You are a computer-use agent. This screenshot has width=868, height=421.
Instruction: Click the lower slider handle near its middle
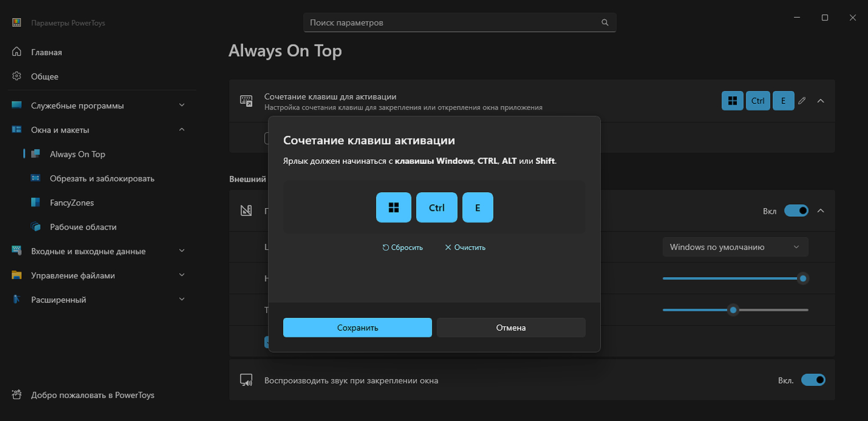pos(733,310)
